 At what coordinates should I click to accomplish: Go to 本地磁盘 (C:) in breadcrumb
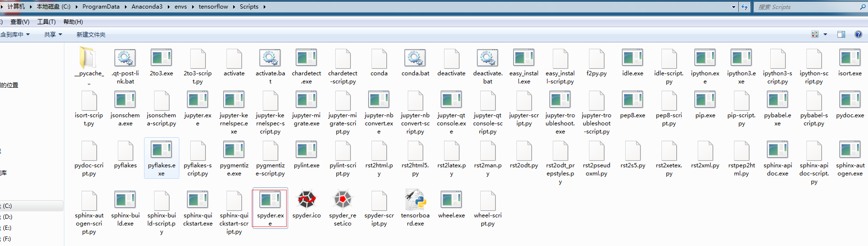(53, 7)
